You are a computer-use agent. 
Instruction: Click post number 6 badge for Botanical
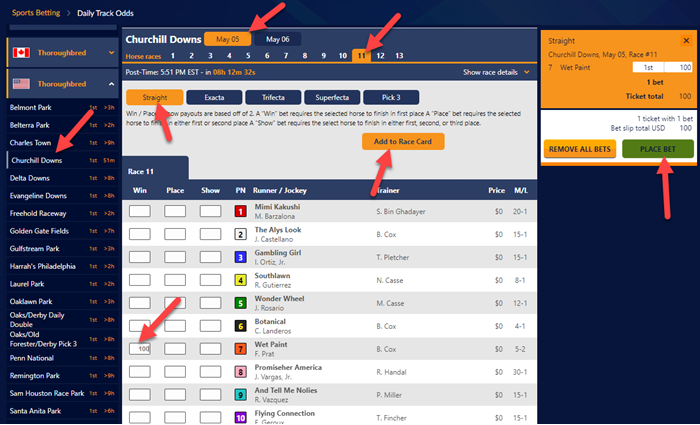[241, 326]
